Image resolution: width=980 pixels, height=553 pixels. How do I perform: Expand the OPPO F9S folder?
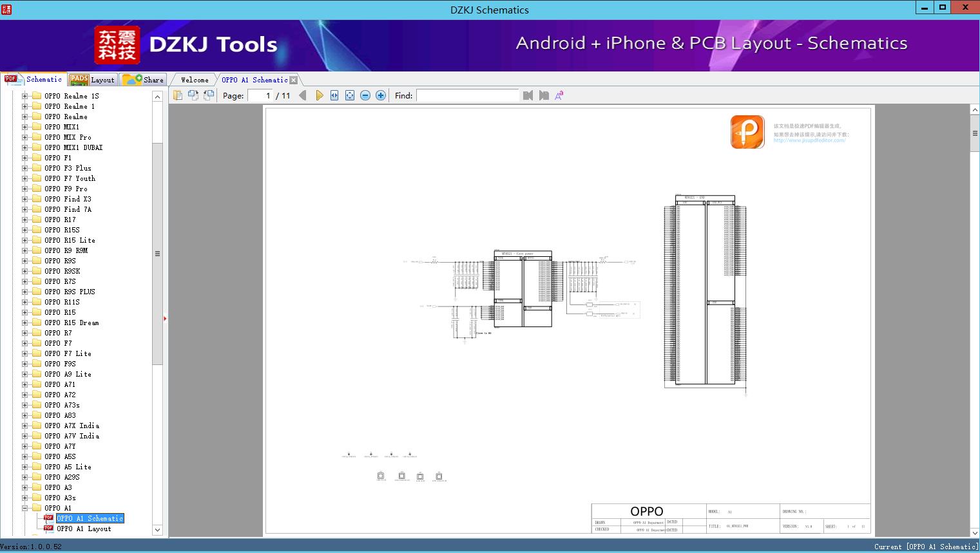coord(24,364)
